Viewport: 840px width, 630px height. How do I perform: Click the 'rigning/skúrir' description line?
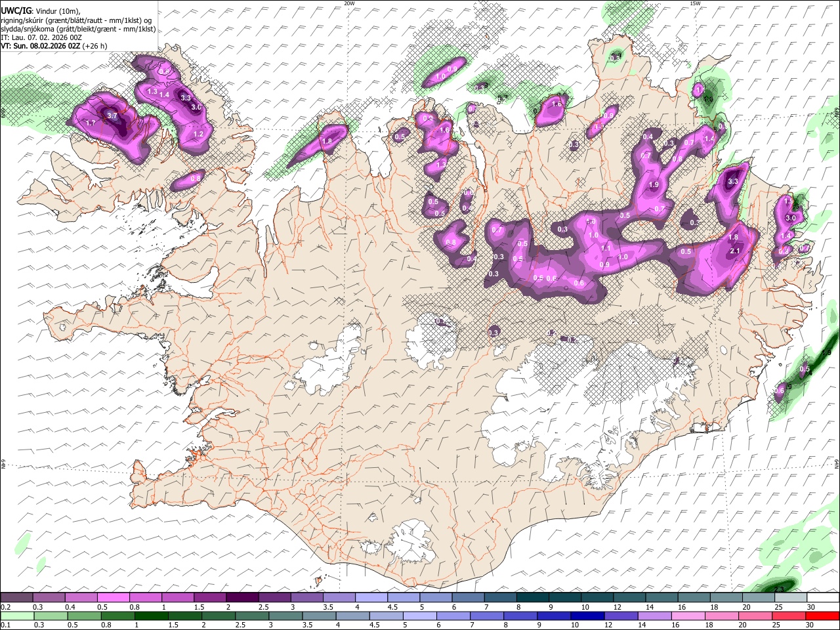[76, 20]
